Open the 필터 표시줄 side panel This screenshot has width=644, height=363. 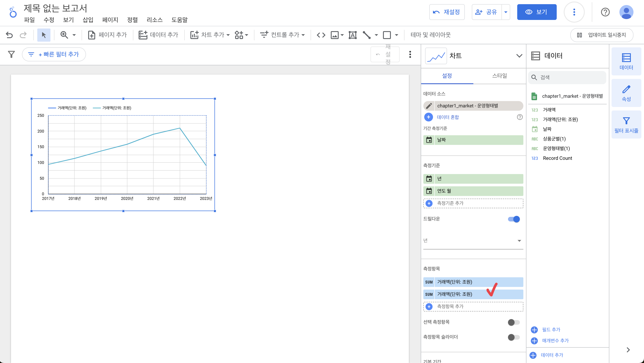coord(626,125)
